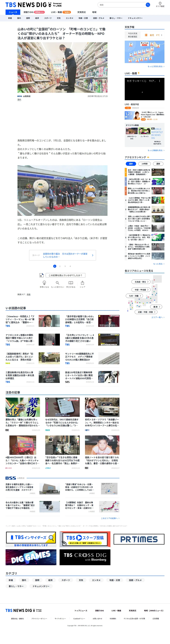Image resolution: width=170 pixels, height=644 pixels.
Task: Click the BSS 山陰放送 source logo under photo
Action: (24, 96)
